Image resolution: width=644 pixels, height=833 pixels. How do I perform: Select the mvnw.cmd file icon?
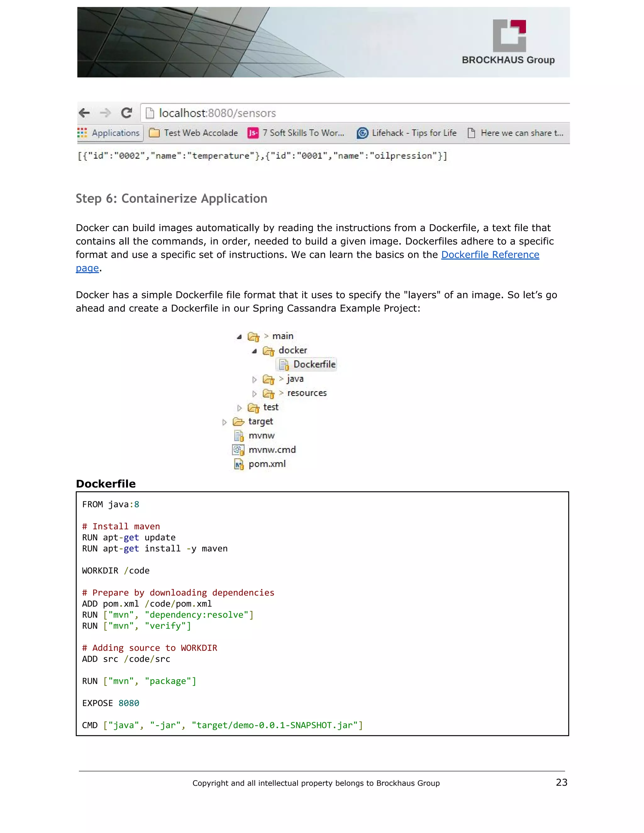[x=238, y=450]
